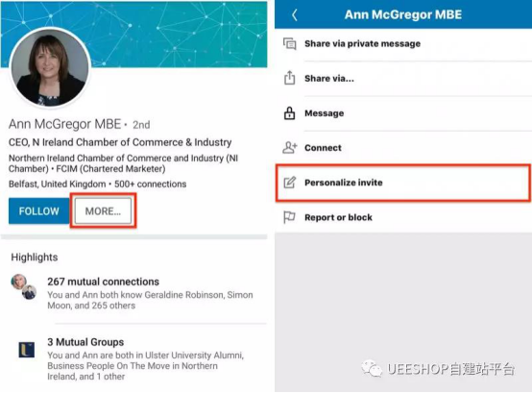Click the Share via private message icon
532x393 pixels.
tap(289, 44)
